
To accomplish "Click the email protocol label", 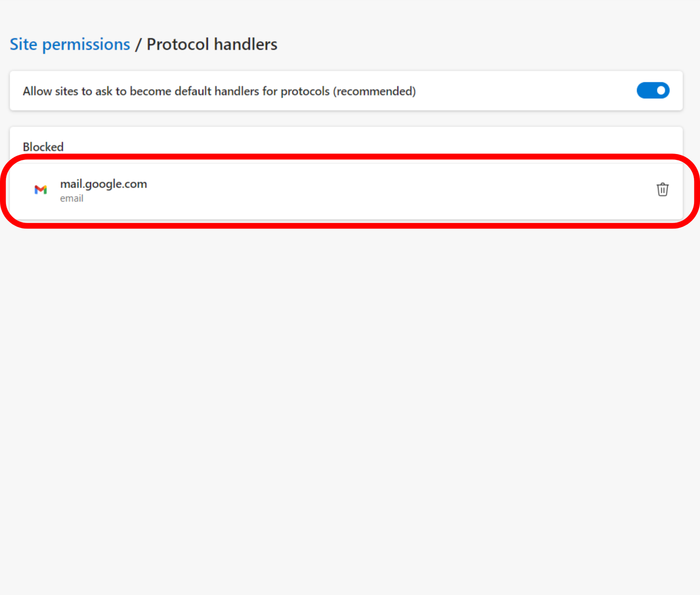I will pyautogui.click(x=71, y=198).
